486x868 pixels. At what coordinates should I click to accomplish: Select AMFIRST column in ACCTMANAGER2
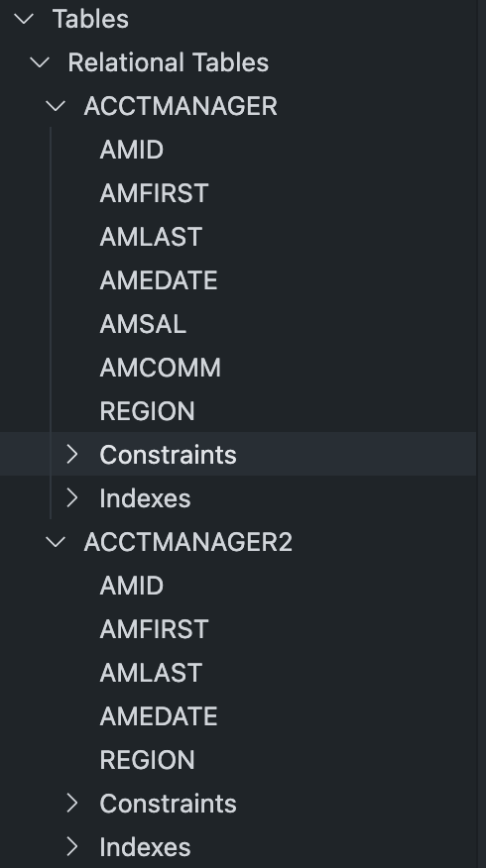(x=154, y=629)
